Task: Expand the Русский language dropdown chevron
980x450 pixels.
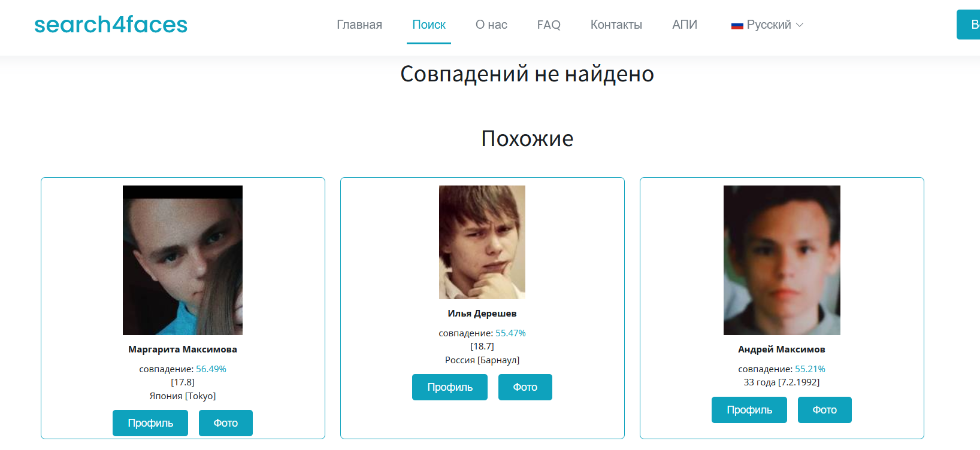Action: click(x=800, y=25)
